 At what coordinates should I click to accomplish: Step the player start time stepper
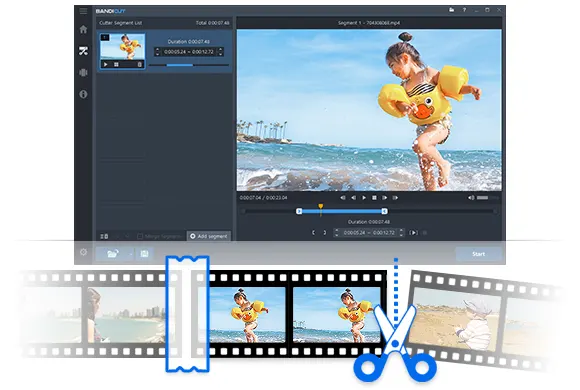click(x=336, y=233)
